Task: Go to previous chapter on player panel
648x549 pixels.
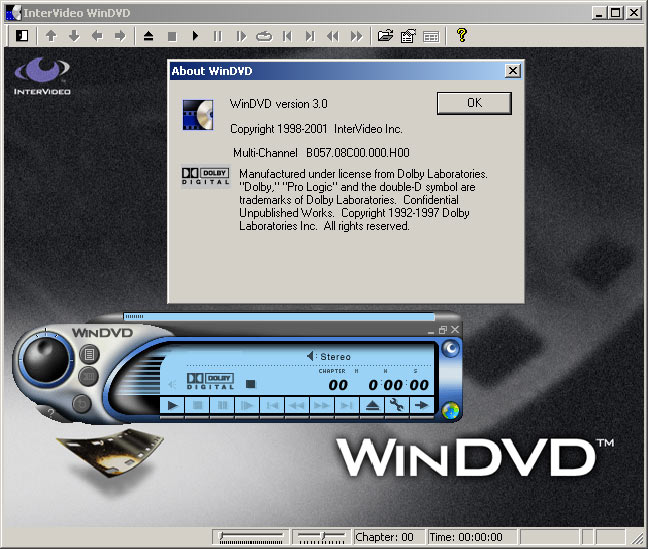Action: pyautogui.click(x=272, y=406)
